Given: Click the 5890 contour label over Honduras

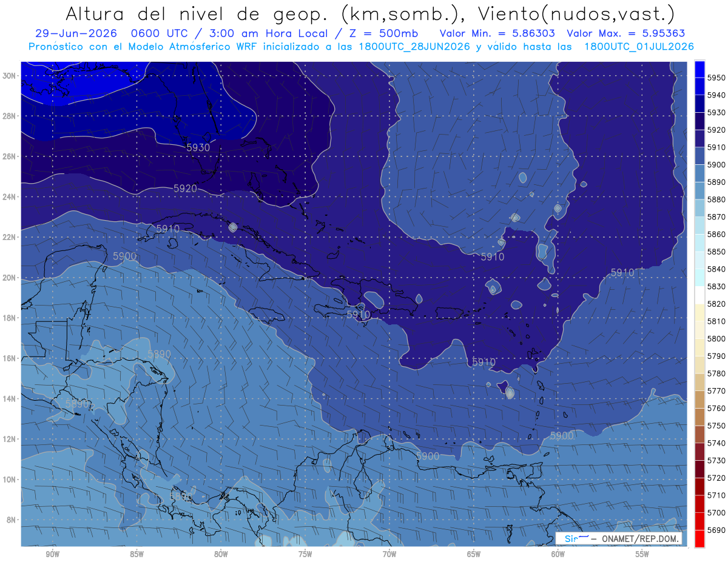Looking at the screenshot, I should [159, 354].
